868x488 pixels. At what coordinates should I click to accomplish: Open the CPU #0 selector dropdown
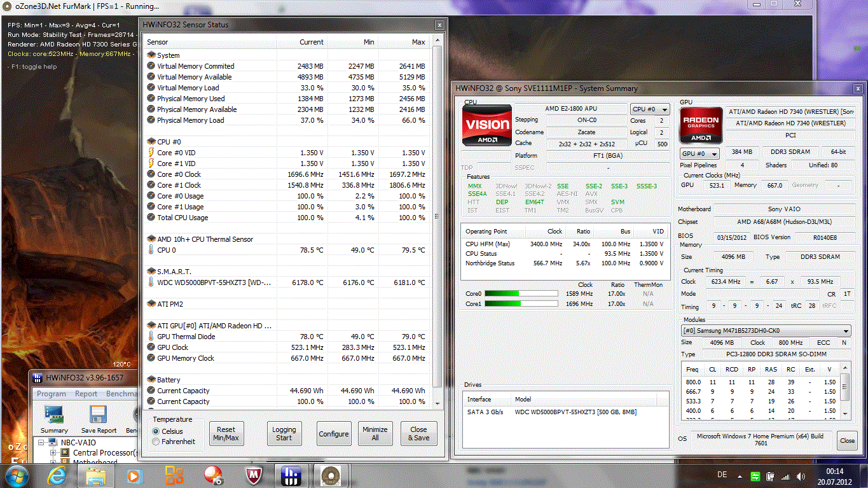click(649, 109)
